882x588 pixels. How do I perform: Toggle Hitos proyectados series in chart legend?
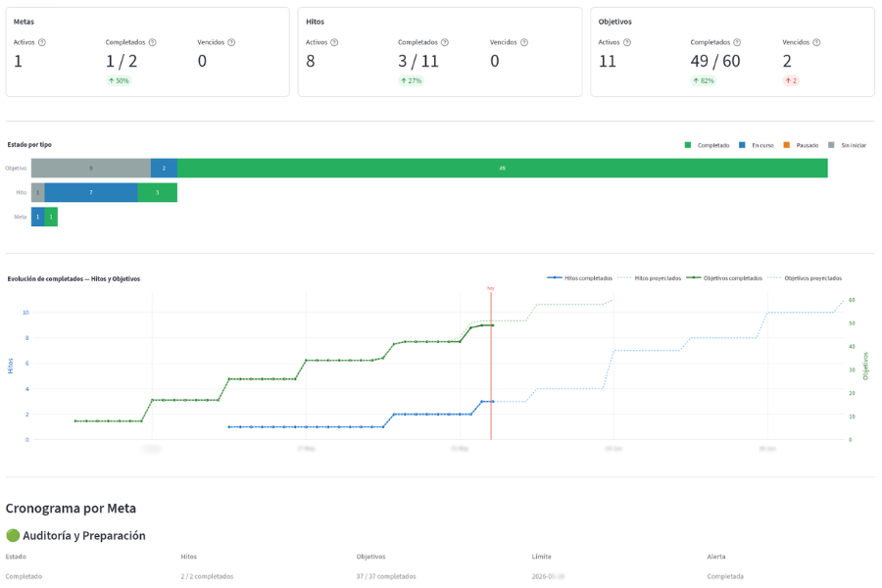click(x=649, y=278)
